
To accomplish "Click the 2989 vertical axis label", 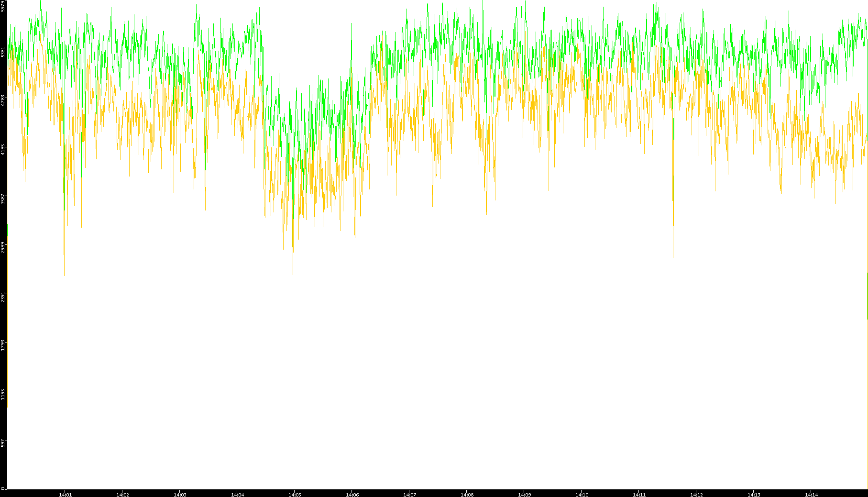I will [x=3, y=247].
